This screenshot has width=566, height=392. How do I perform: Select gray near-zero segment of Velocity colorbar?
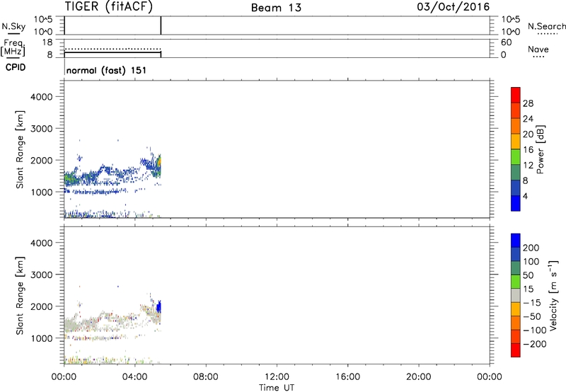tap(516, 296)
